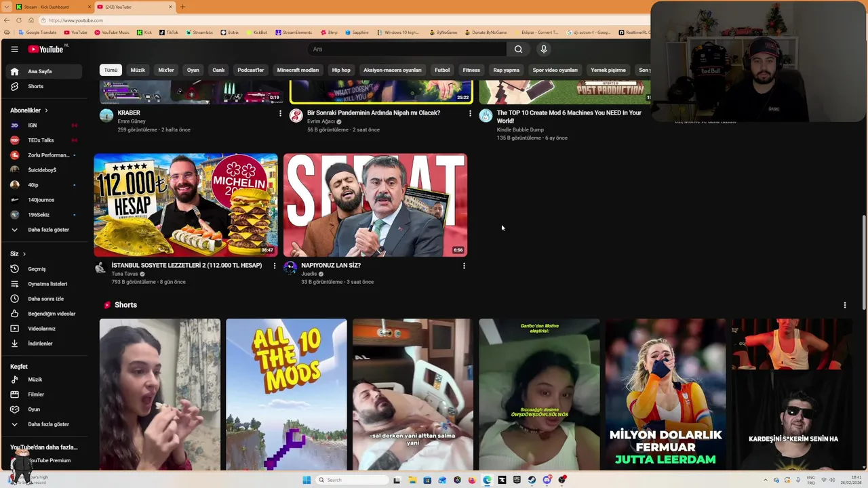Viewport: 868px width, 488px height.
Task: Open Shorts shelf three-dot menu
Action: coord(845,305)
